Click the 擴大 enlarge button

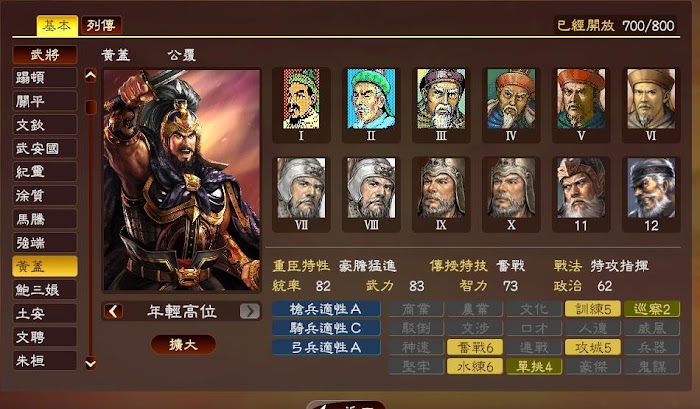point(183,344)
